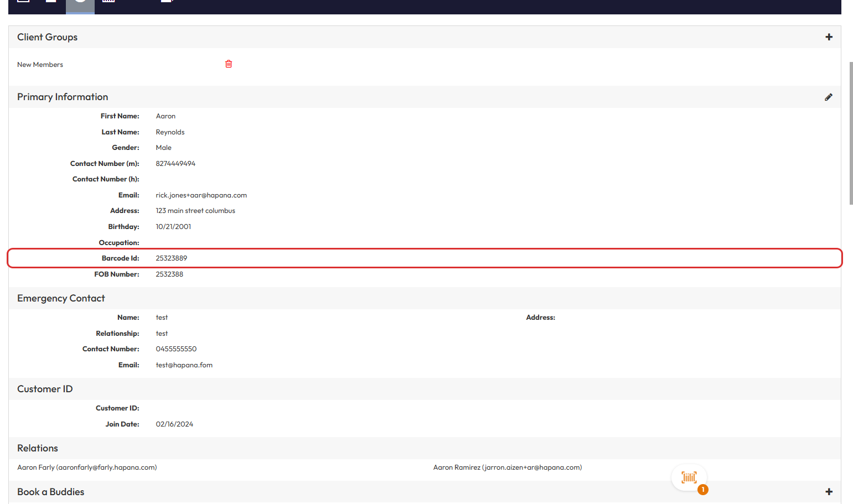Click the Emergency Contact section header
Image resolution: width=853 pixels, height=504 pixels.
61,298
